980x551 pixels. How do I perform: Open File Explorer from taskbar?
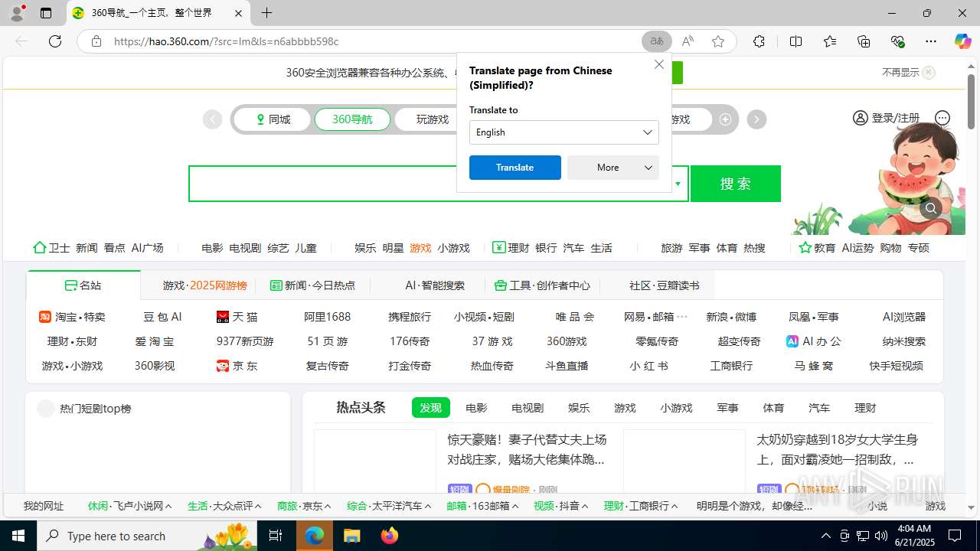351,536
